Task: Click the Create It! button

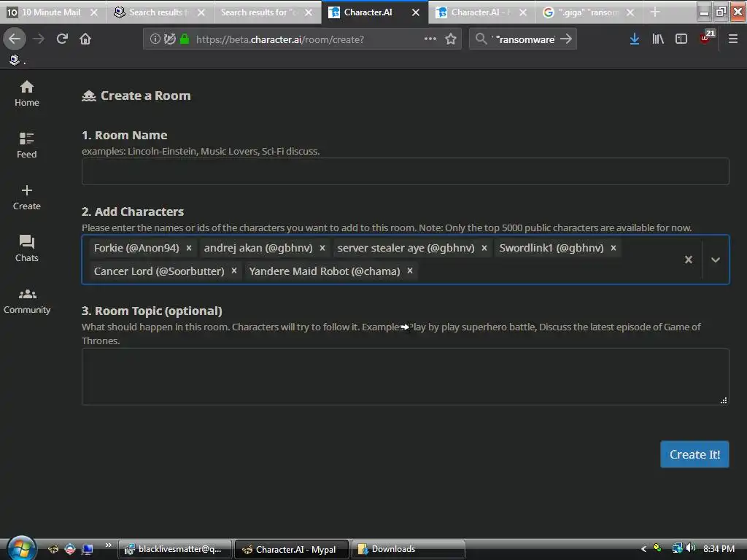Action: 694,454
